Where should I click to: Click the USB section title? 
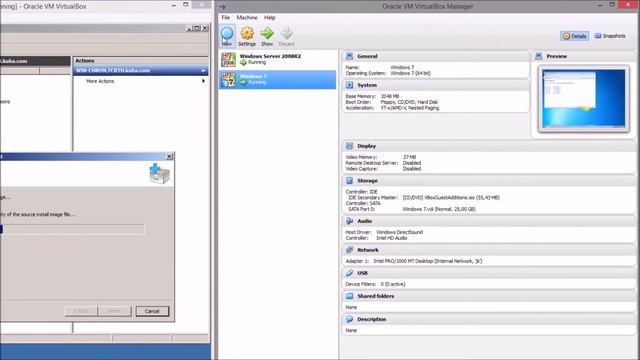362,273
